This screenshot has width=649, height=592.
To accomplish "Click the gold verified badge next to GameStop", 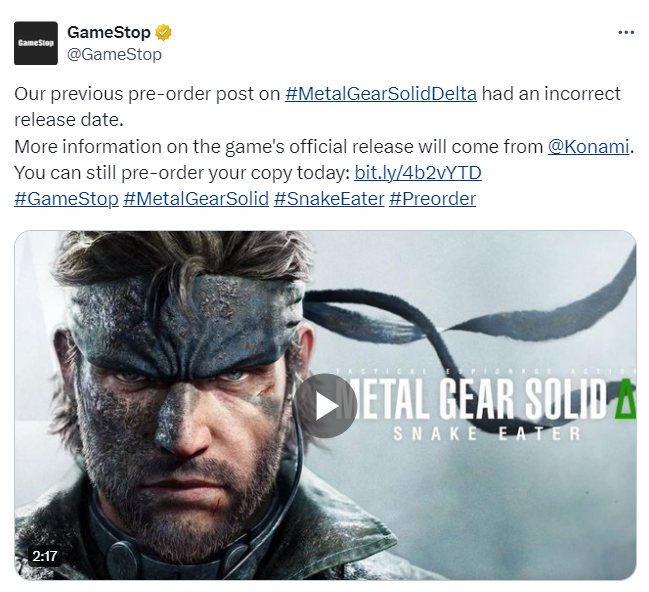I will tap(163, 33).
